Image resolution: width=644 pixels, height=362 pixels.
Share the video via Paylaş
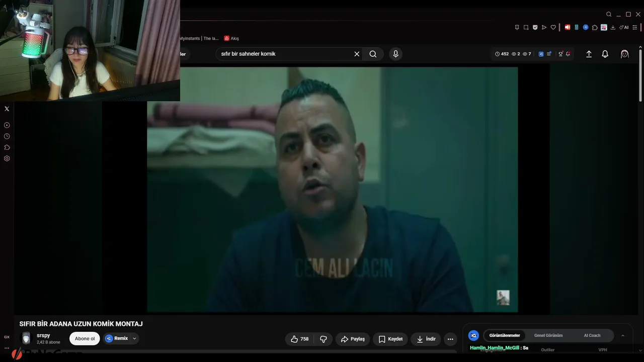click(353, 339)
